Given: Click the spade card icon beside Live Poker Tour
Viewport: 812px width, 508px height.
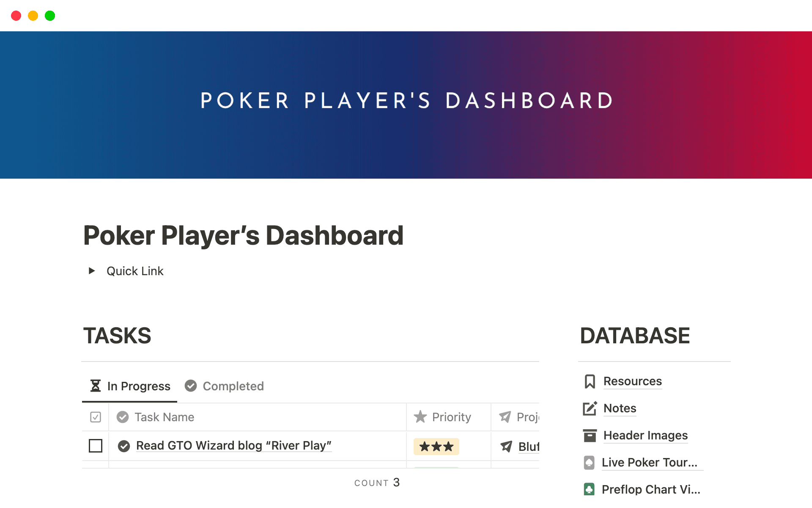Looking at the screenshot, I should 589,463.
